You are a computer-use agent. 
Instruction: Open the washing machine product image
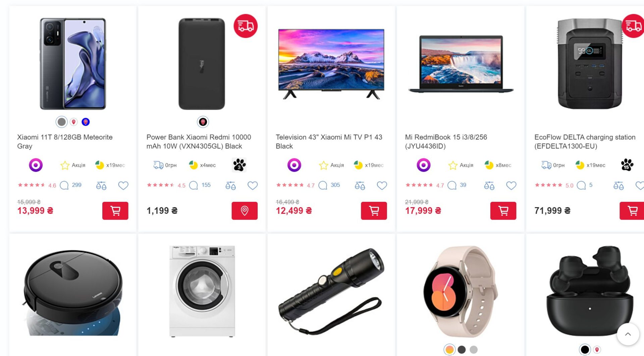tap(202, 291)
